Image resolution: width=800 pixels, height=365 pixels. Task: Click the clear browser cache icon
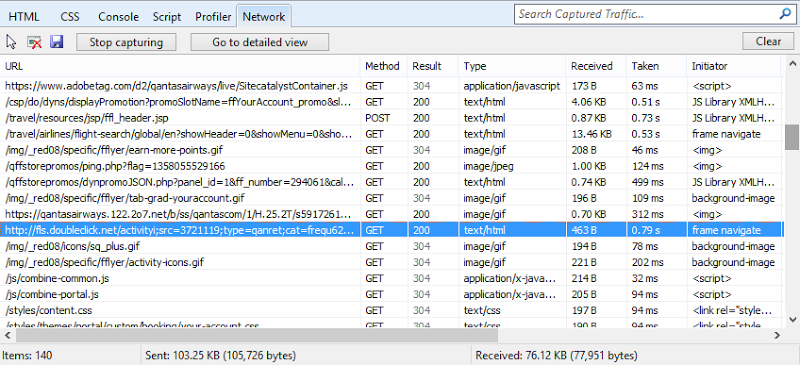point(34,42)
